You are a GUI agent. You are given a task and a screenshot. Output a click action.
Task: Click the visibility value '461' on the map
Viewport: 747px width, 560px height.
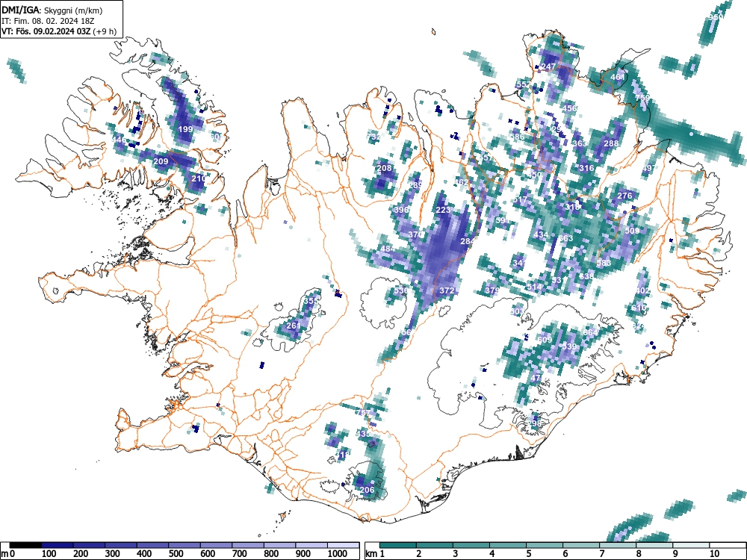pyautogui.click(x=618, y=77)
